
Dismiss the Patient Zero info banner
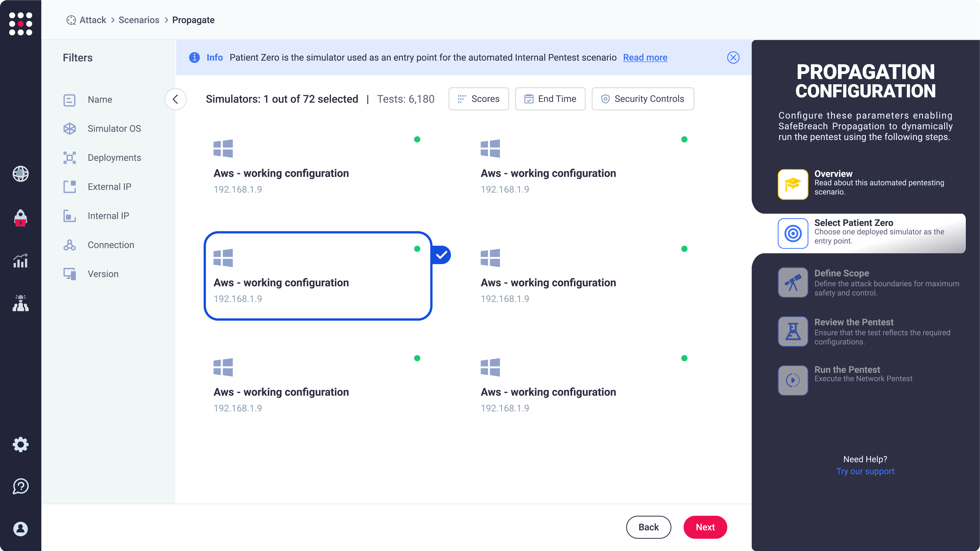point(733,57)
